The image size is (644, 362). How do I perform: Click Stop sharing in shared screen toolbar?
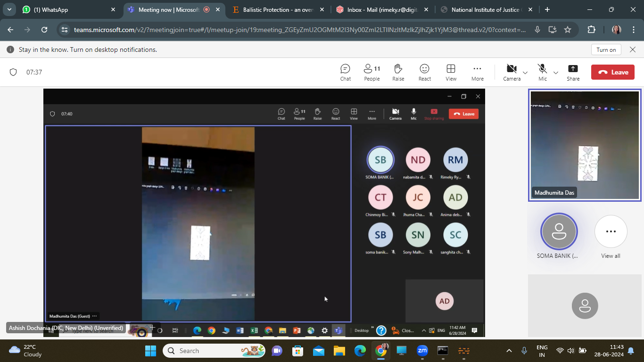coord(434,114)
